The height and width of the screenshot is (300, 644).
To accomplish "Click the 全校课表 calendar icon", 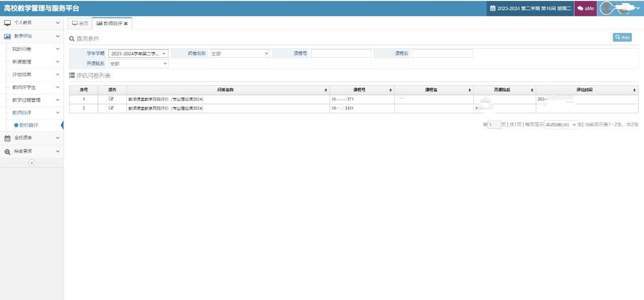I will pyautogui.click(x=7, y=138).
